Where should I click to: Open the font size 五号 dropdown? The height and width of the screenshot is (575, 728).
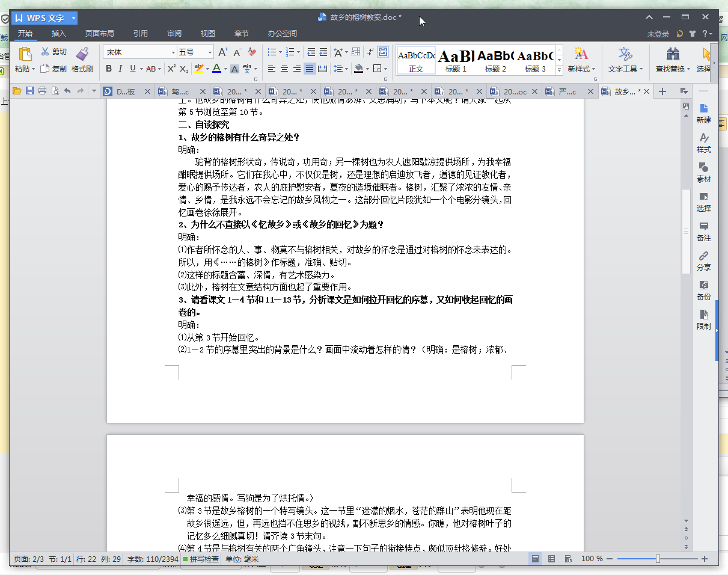pos(210,52)
